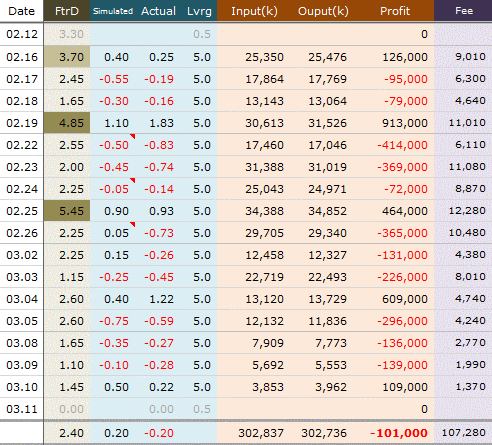Select date cell 02.12
This screenshot has width=492, height=445.
click(22, 34)
